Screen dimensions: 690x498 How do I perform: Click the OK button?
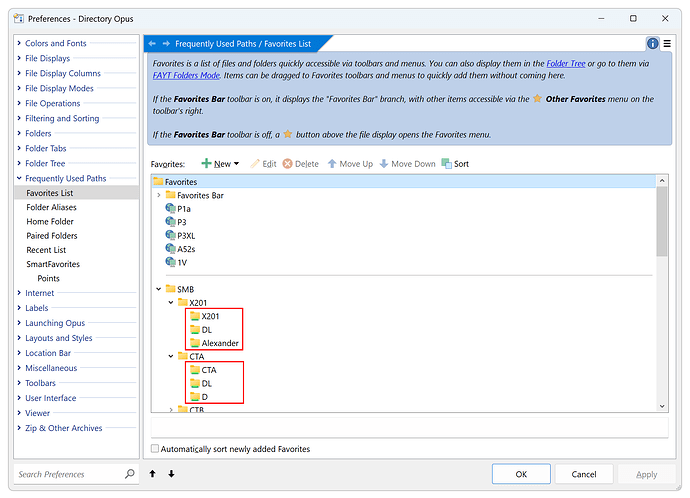point(521,474)
